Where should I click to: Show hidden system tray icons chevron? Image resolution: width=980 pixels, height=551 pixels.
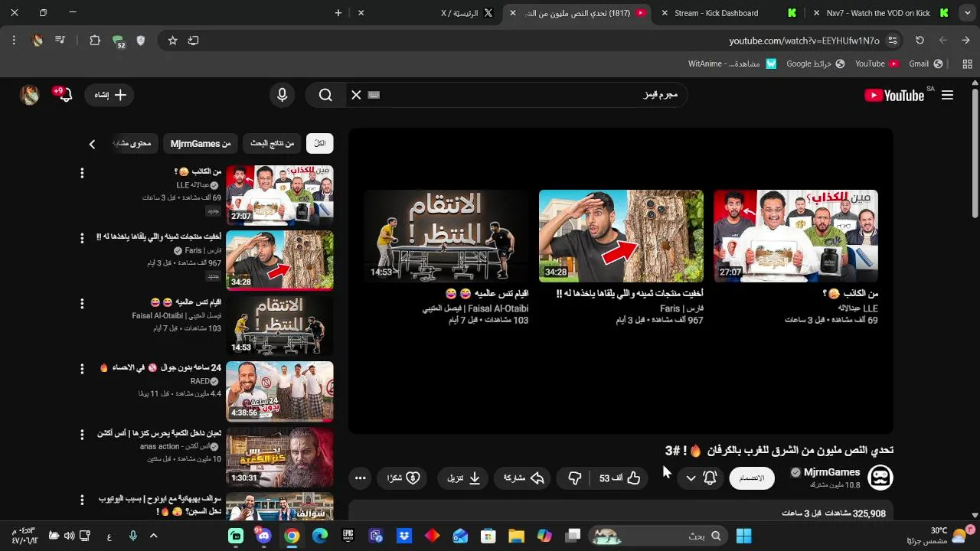coord(153,536)
